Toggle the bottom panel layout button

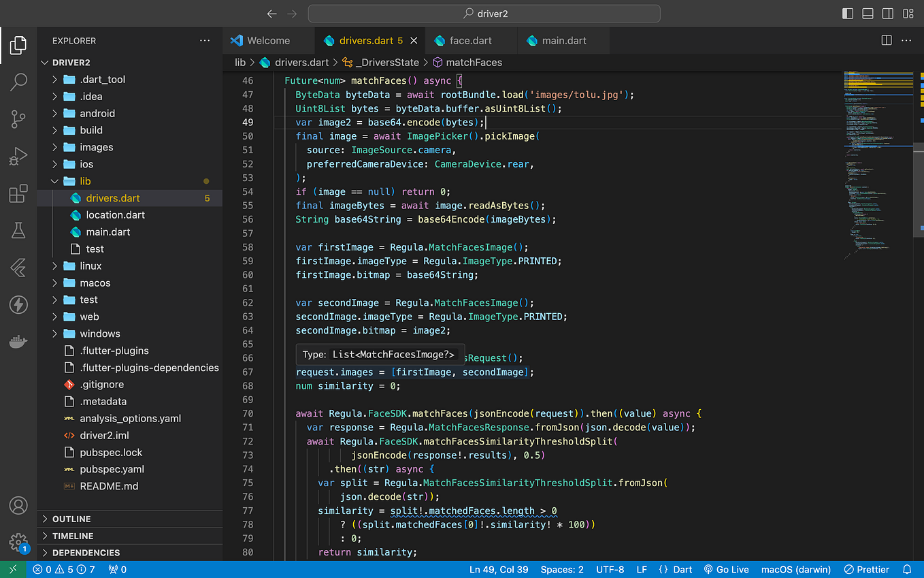coord(868,14)
